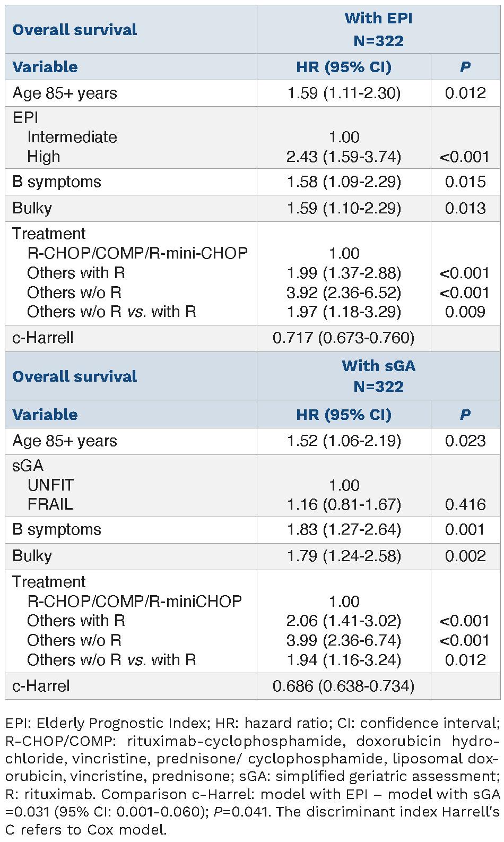504x842 pixels.
Task: Select the value 2.43 (1.59-3.74)
Action: point(344,157)
